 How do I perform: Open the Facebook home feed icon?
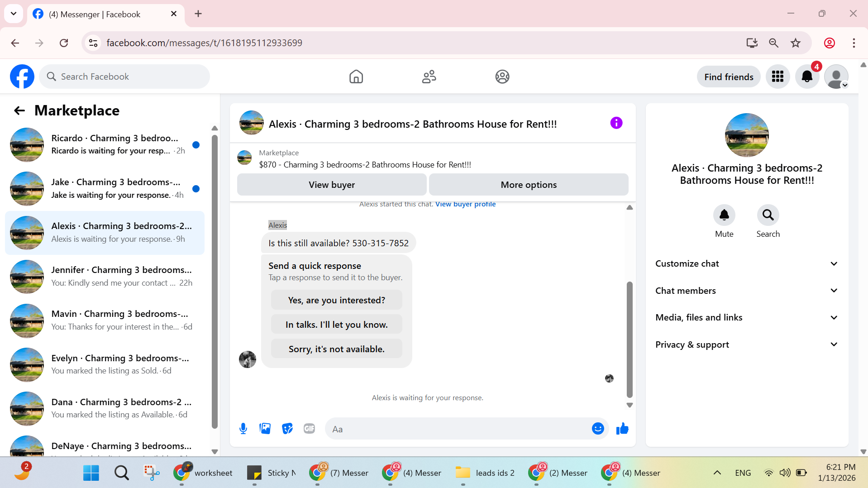tap(356, 77)
